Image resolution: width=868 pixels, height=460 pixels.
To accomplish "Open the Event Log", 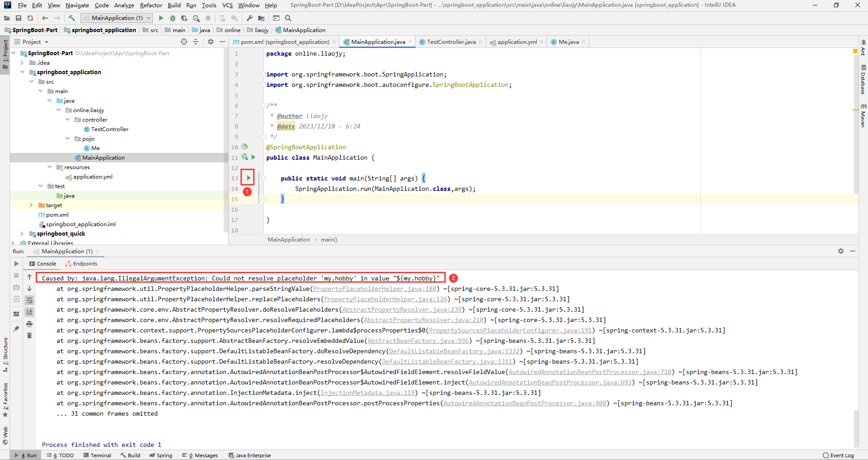I will point(839,455).
